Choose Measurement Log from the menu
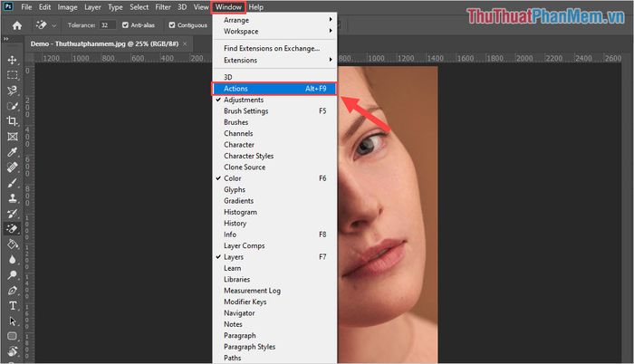The width and height of the screenshot is (634, 364). tap(274, 291)
